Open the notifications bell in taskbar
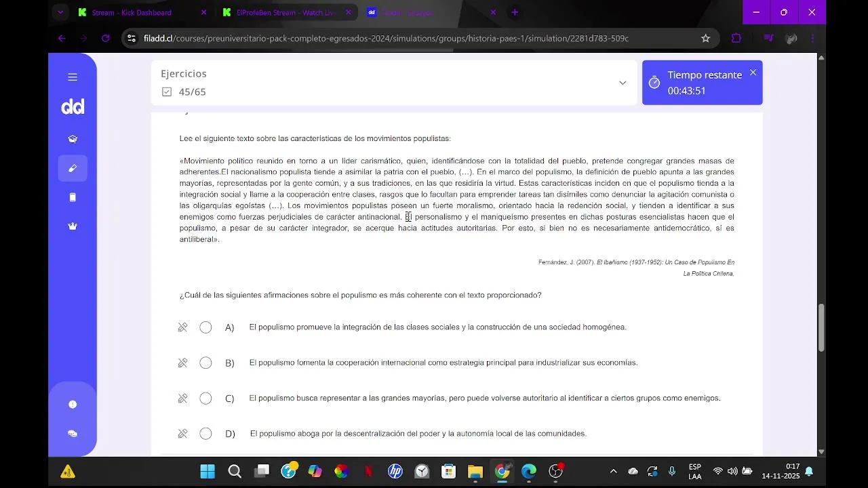The height and width of the screenshot is (488, 868). tap(809, 471)
